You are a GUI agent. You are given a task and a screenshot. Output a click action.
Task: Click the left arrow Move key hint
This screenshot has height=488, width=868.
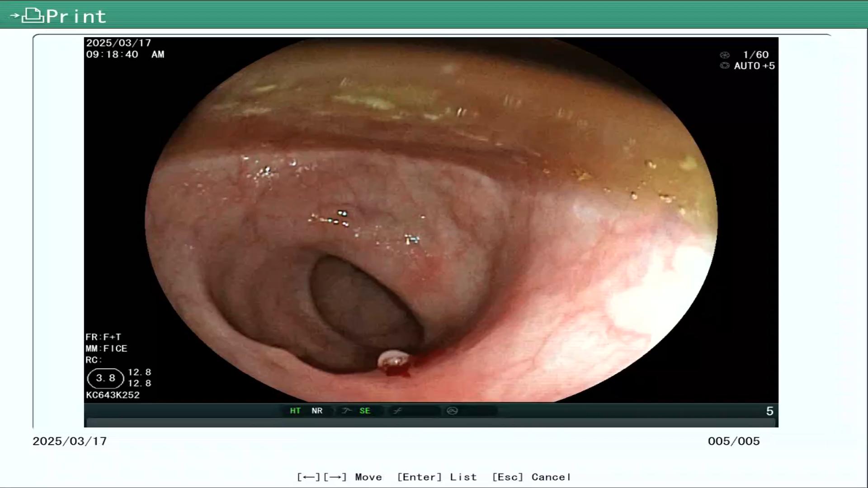309,477
